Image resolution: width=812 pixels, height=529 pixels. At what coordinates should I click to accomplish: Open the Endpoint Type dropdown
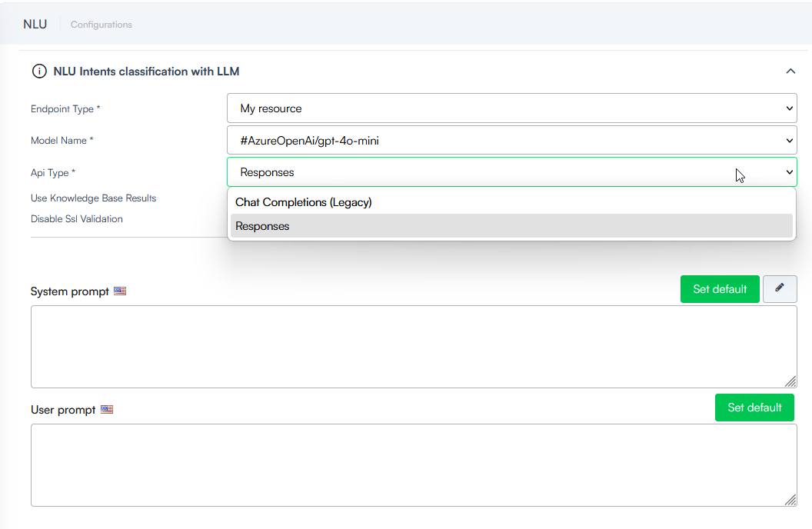click(x=511, y=108)
